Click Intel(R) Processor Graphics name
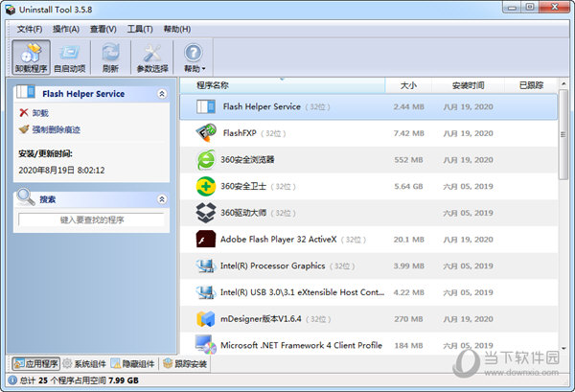Image resolution: width=575 pixels, height=392 pixels. 272,265
